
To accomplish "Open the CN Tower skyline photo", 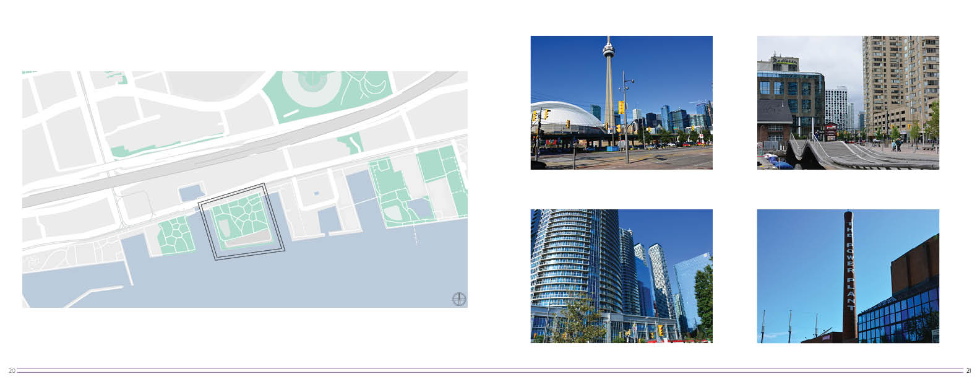I will (x=621, y=103).
